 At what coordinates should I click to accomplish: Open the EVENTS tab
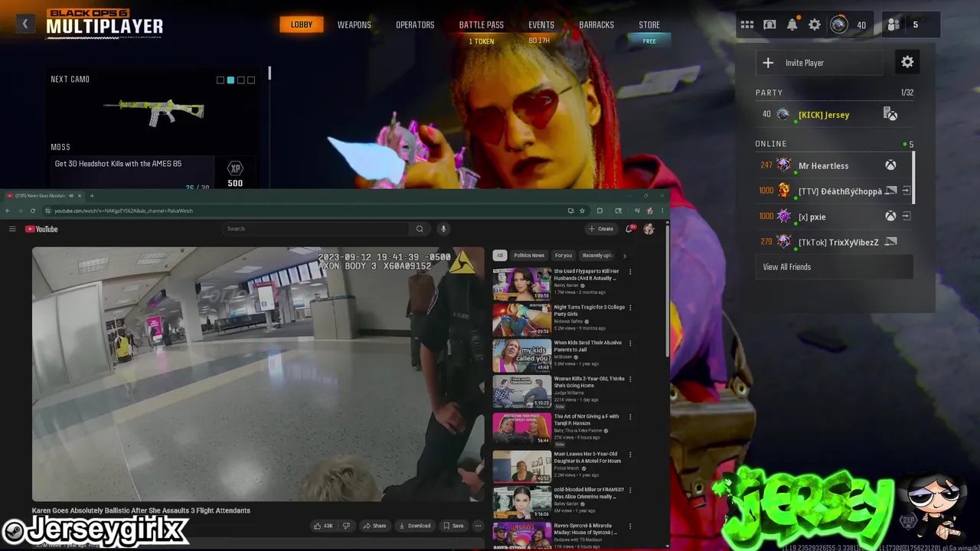click(541, 24)
